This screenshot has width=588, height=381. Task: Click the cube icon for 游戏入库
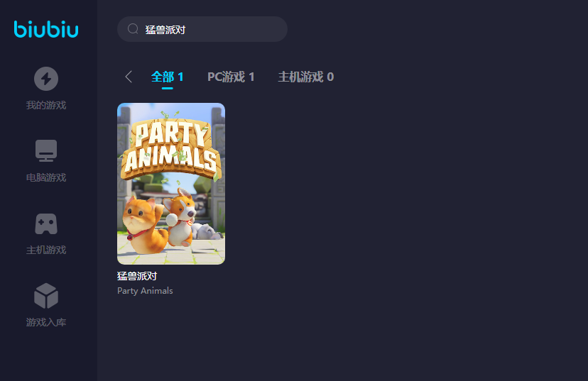46,296
